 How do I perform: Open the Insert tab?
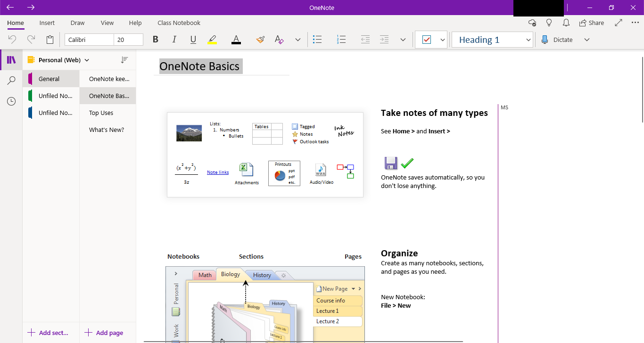click(x=47, y=23)
